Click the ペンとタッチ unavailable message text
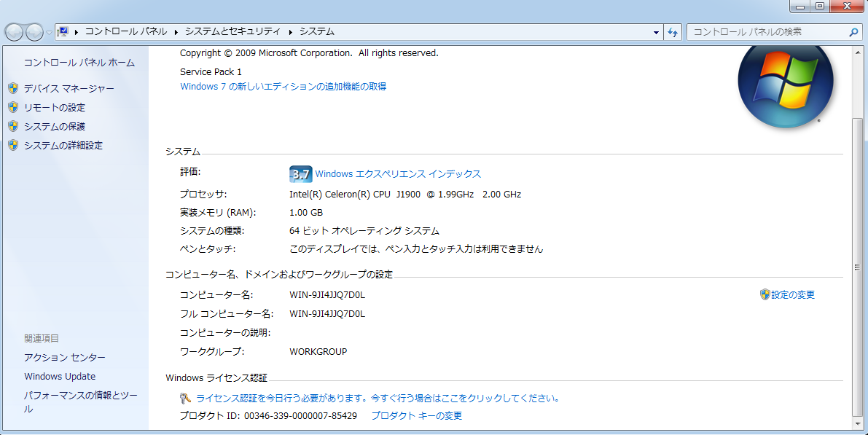Screen dimensions: 868x435 coord(416,249)
